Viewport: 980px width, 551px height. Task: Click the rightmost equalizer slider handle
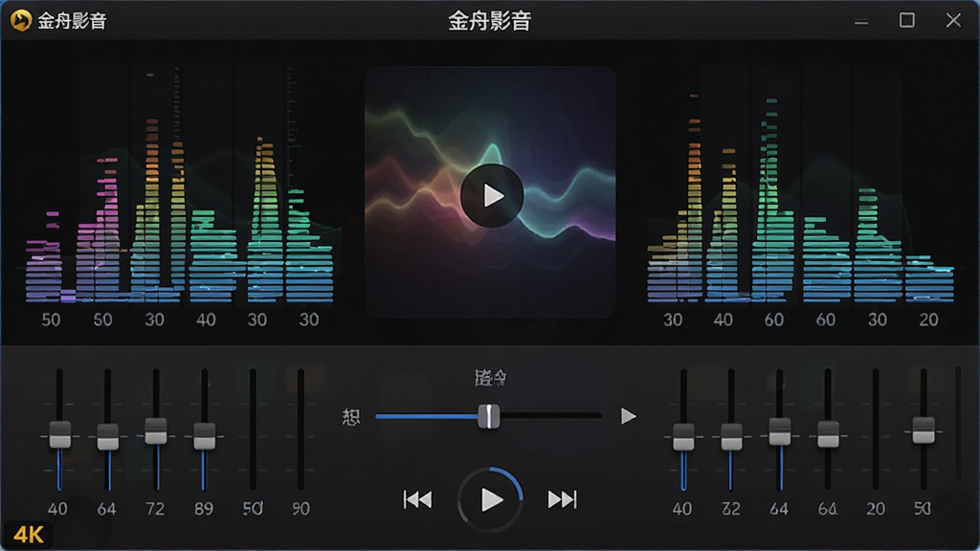click(x=924, y=430)
